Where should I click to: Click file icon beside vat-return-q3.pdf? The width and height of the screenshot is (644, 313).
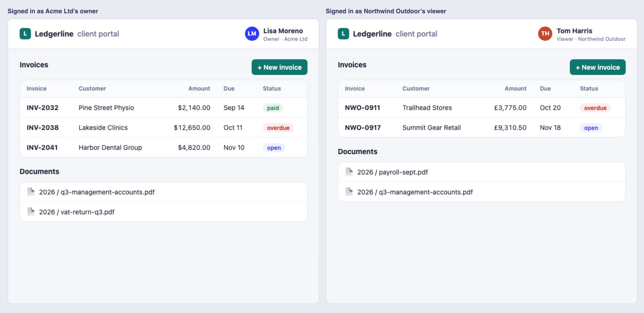31,212
